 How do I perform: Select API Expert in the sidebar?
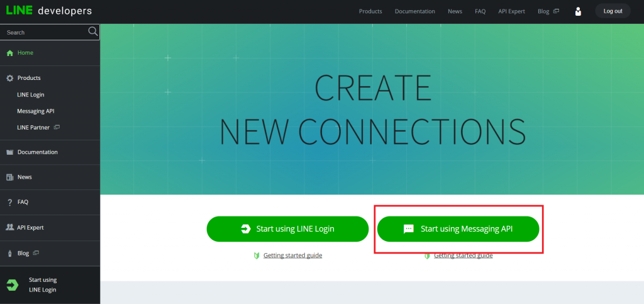coord(30,228)
